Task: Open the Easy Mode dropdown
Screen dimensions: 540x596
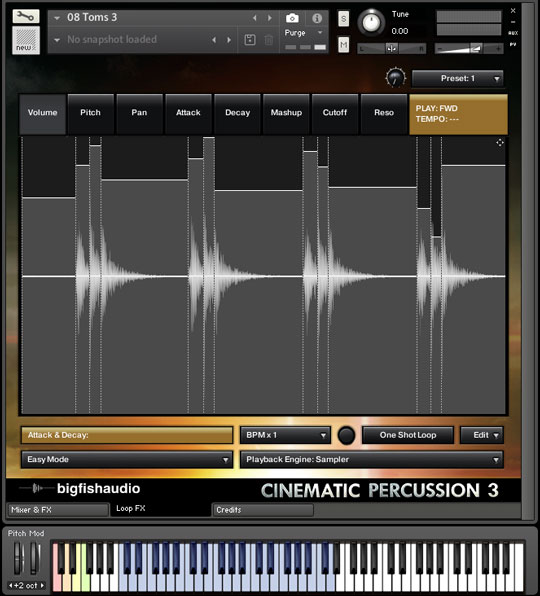Action: click(127, 460)
